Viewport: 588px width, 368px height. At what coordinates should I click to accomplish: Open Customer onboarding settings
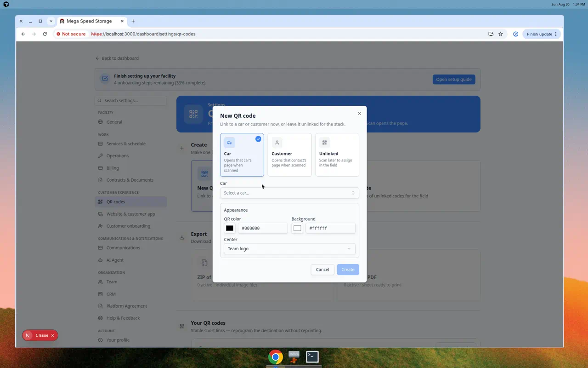pyautogui.click(x=128, y=226)
